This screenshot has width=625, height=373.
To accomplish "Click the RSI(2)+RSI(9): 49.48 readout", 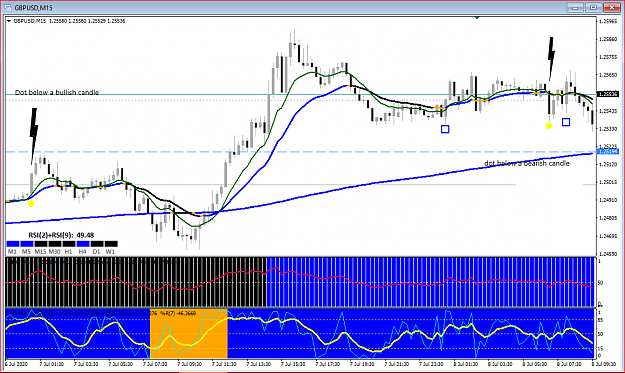I will pyautogui.click(x=61, y=235).
